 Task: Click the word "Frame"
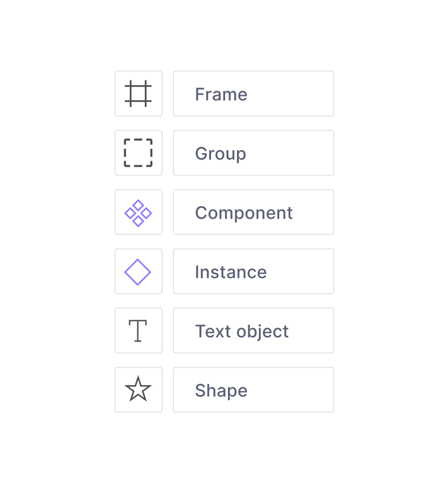click(221, 95)
